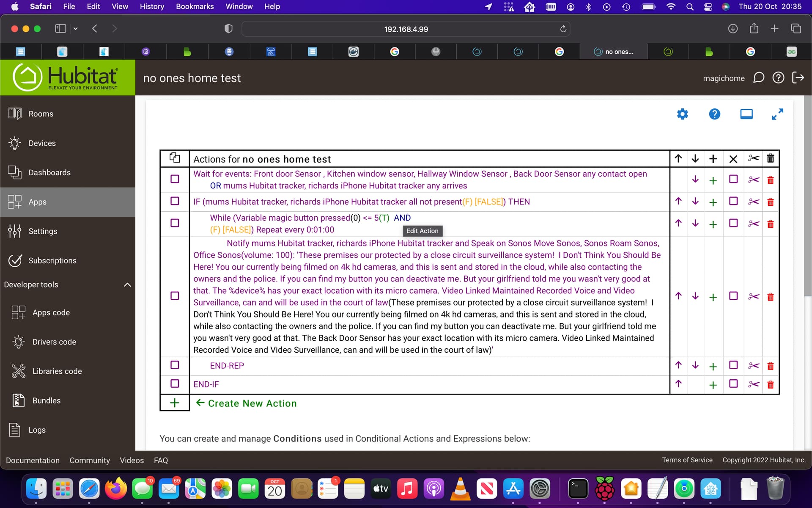Toggle right-side select box on Notify row
Screen dimensions: 812x508
tap(733, 296)
